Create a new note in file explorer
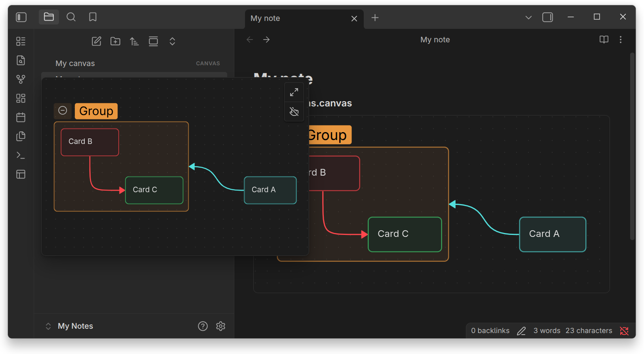 tap(97, 41)
